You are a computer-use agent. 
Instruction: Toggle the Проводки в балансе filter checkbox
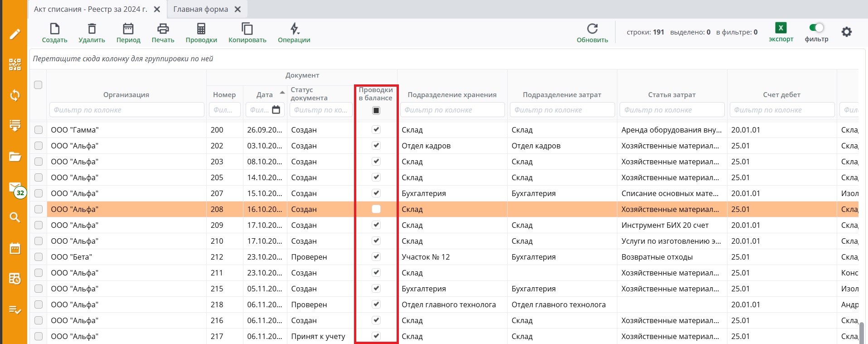[376, 110]
